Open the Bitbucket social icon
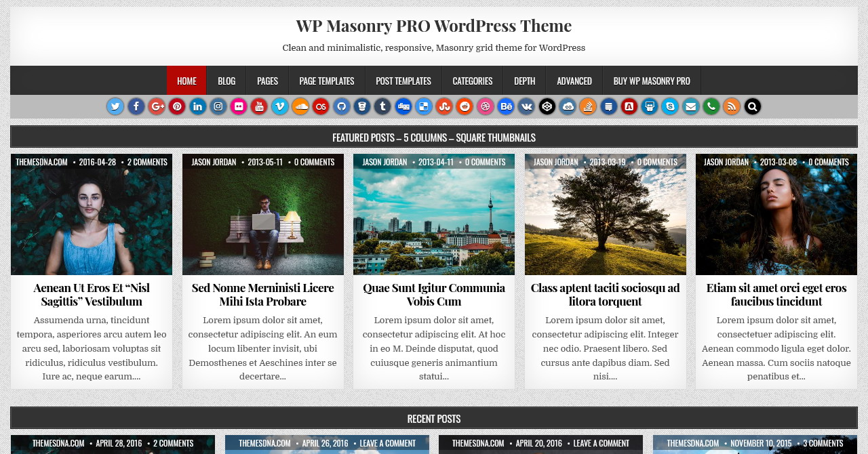The width and height of the screenshot is (868, 454). click(x=362, y=106)
